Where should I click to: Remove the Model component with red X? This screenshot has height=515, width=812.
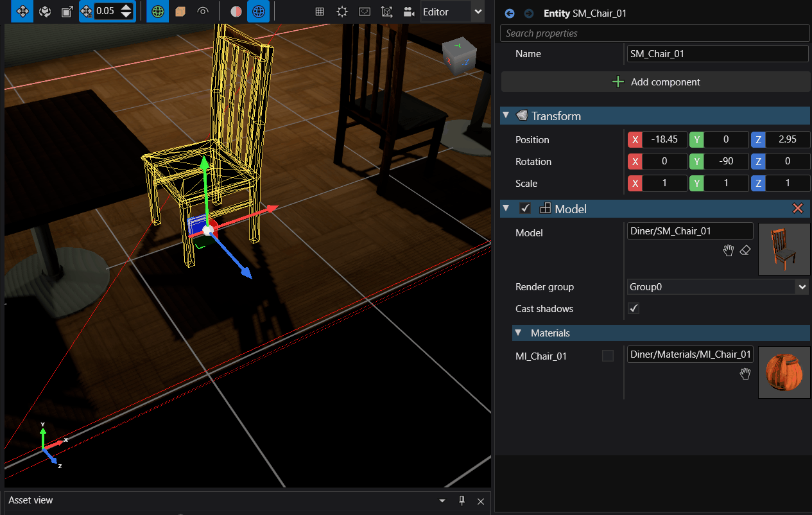(798, 209)
